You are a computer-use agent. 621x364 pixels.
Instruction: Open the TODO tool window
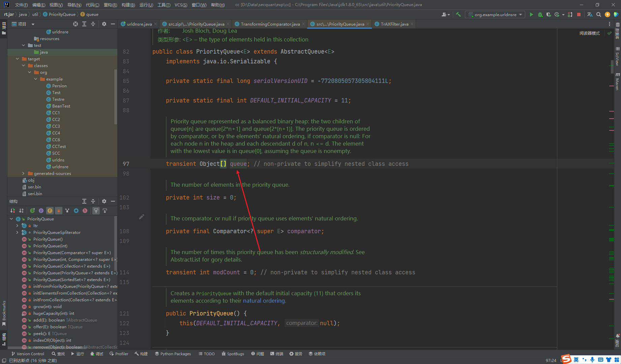[206, 354]
